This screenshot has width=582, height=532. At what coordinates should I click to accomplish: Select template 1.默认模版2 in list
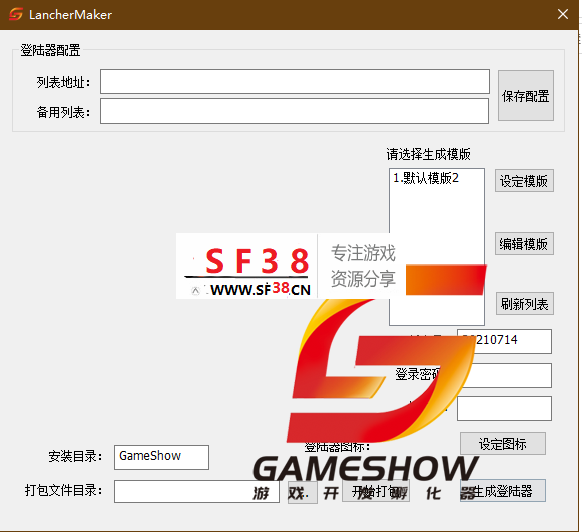click(426, 179)
